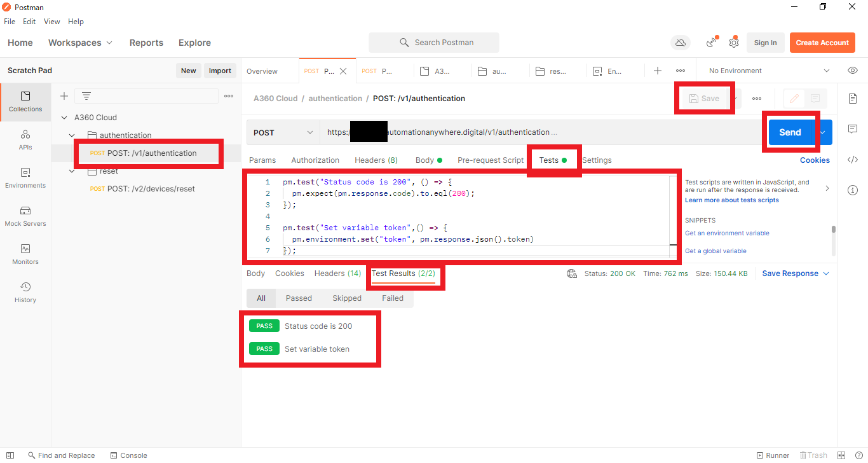Open the No Environment dropdown
The height and width of the screenshot is (463, 868).
point(769,71)
